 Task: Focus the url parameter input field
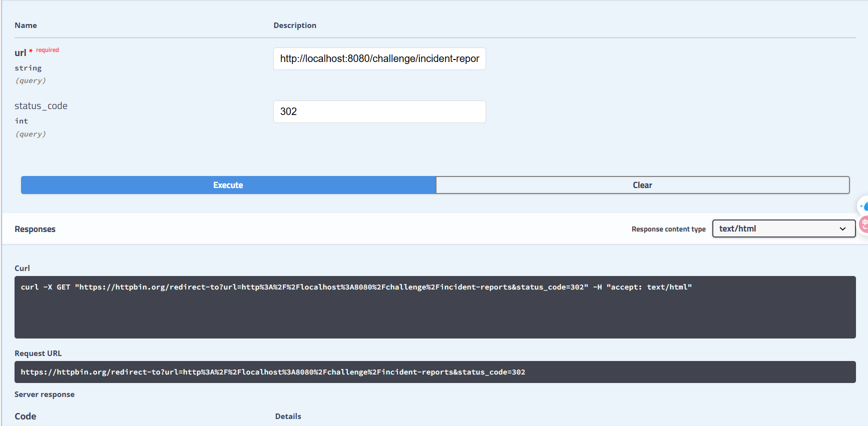click(379, 59)
